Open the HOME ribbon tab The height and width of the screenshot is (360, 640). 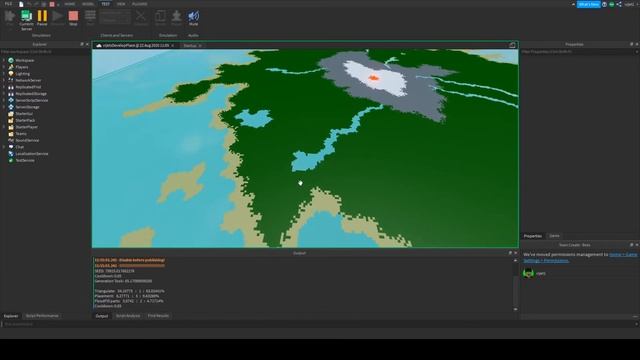pos(70,4)
